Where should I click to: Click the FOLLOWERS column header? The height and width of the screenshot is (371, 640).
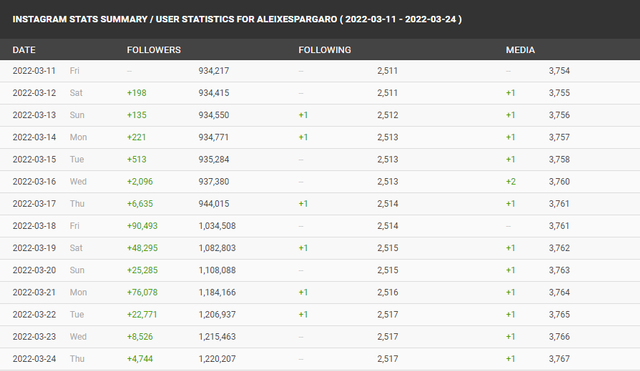tap(154, 50)
